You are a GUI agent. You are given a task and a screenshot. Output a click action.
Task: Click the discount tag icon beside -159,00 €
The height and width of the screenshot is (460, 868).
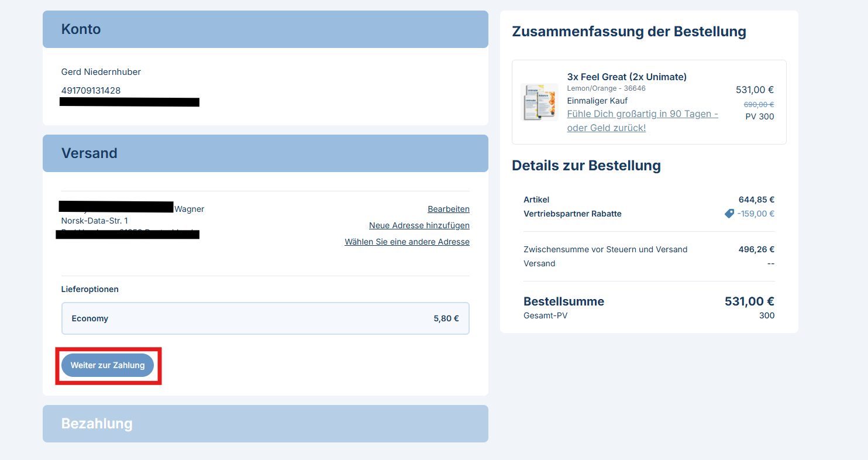coord(729,214)
